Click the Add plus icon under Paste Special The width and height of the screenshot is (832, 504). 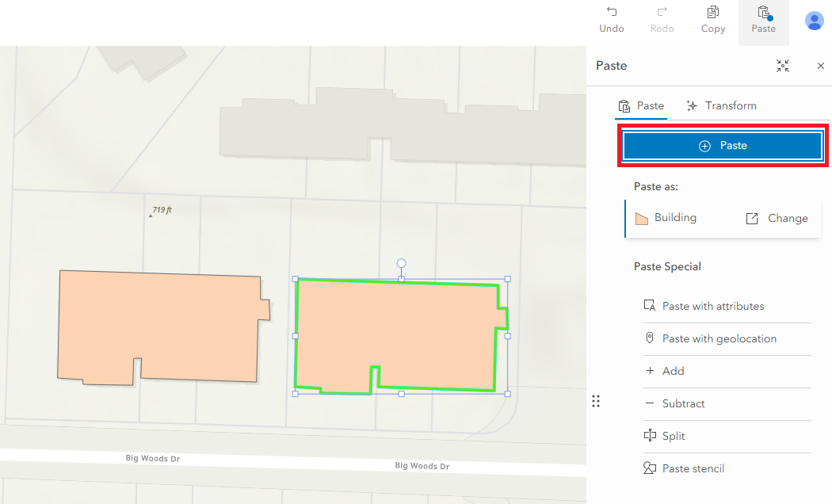[649, 371]
